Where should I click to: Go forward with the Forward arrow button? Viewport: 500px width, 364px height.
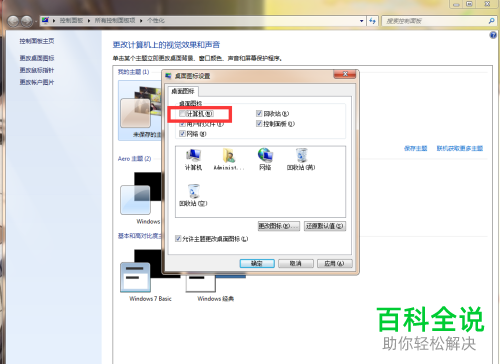coord(26,21)
